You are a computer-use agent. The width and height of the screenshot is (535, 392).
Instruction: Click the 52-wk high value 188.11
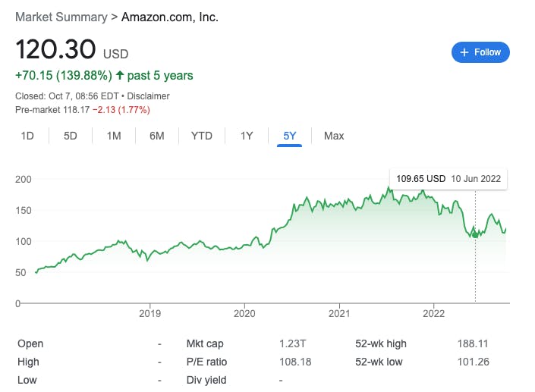click(472, 343)
